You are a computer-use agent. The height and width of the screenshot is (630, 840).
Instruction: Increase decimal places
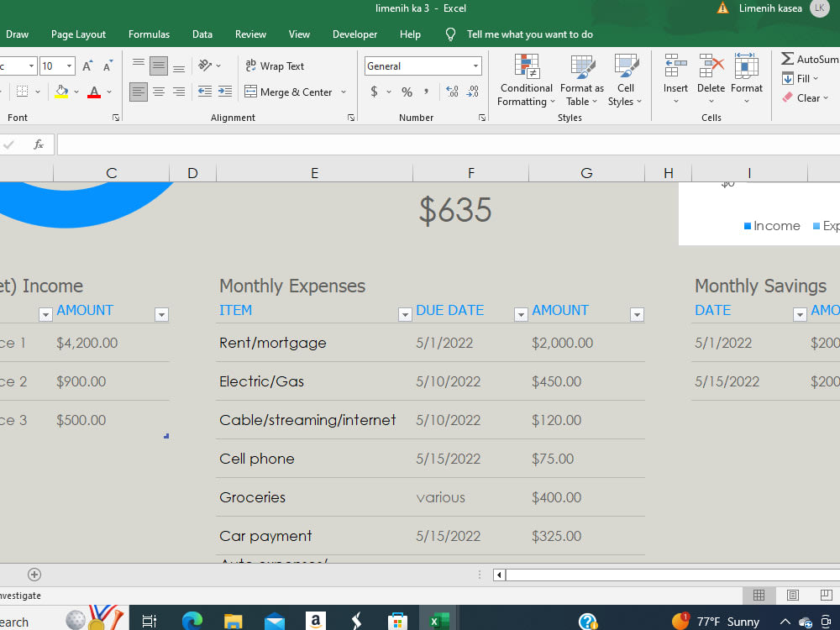[452, 92]
